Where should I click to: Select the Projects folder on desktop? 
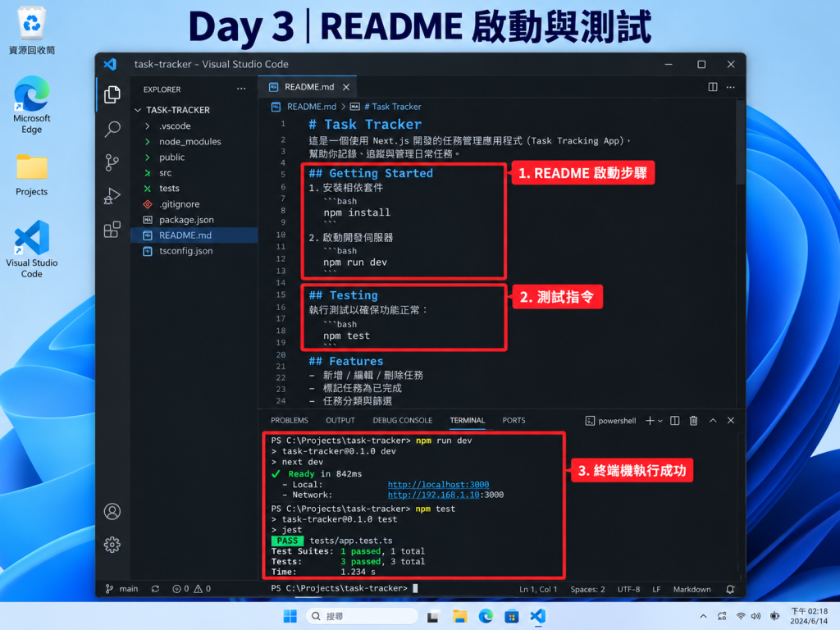click(32, 176)
